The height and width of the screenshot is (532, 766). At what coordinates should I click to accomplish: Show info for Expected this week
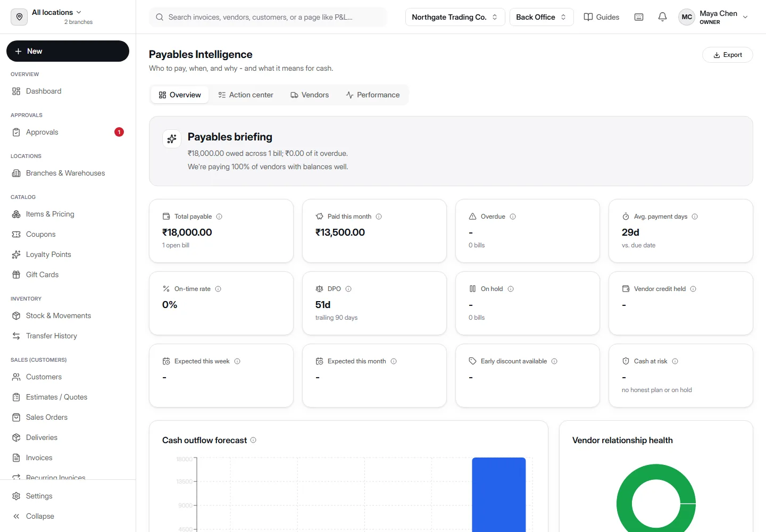(x=237, y=361)
